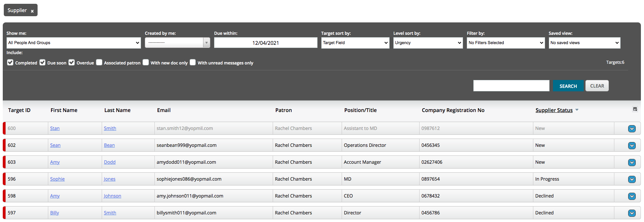Open Level sort by Urgency dropdown
This screenshot has width=644, height=222.
click(428, 43)
